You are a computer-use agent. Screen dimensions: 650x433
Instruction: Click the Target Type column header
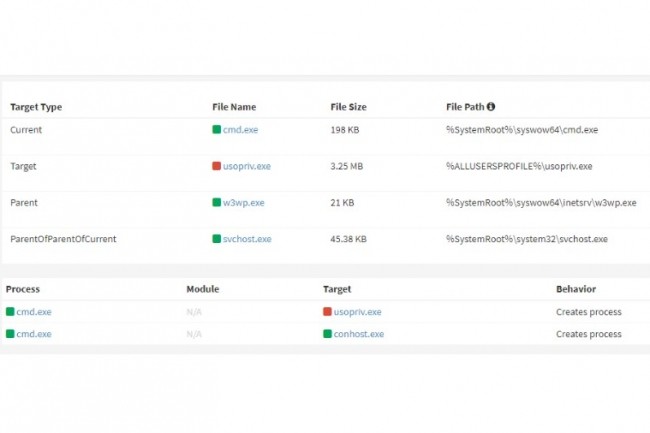[36, 106]
